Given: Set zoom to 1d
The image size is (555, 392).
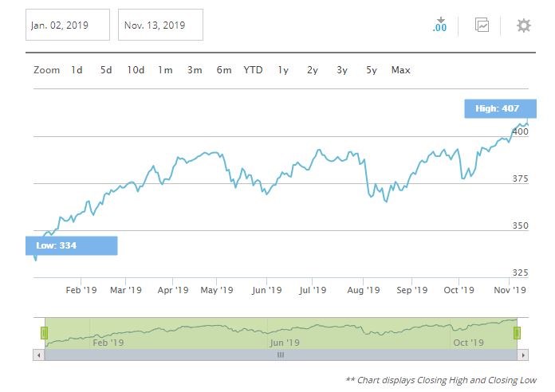Looking at the screenshot, I should click(77, 70).
